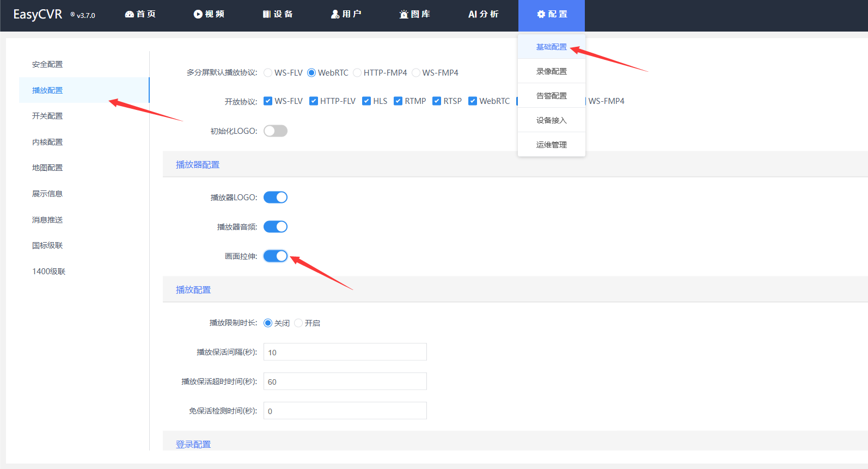This screenshot has height=469, width=868.
Task: Click the 登录配置 section heading
Action: (x=193, y=444)
